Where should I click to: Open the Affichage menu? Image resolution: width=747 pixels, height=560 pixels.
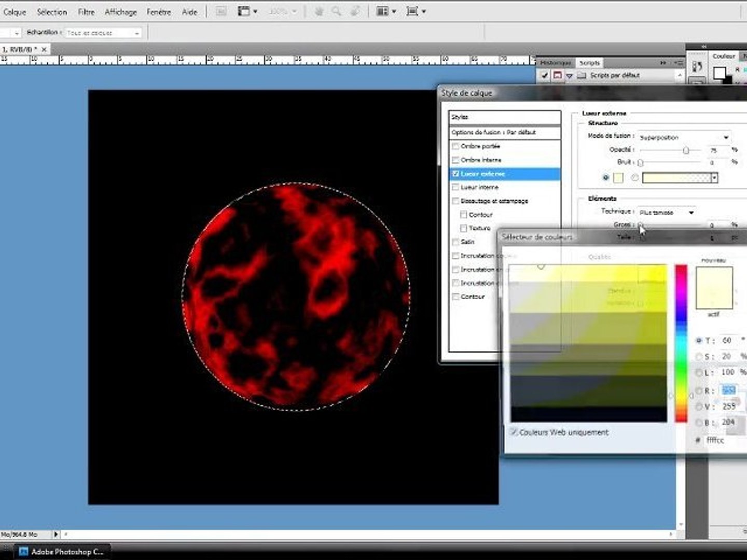coord(121,11)
